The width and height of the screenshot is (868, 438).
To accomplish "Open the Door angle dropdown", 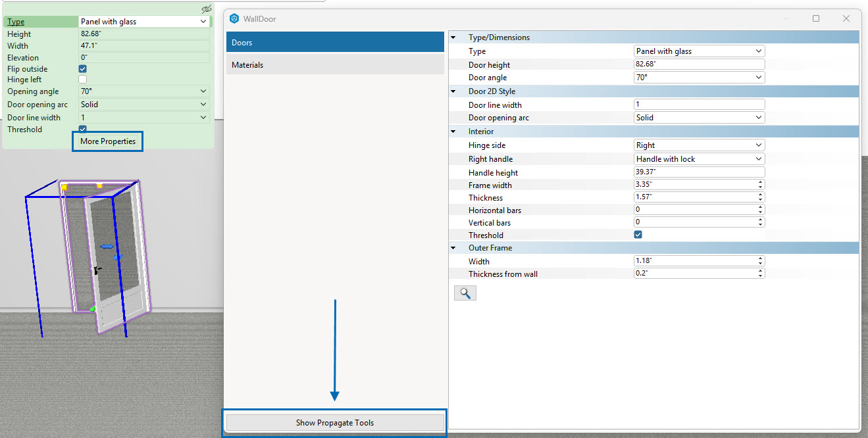I will pos(700,78).
